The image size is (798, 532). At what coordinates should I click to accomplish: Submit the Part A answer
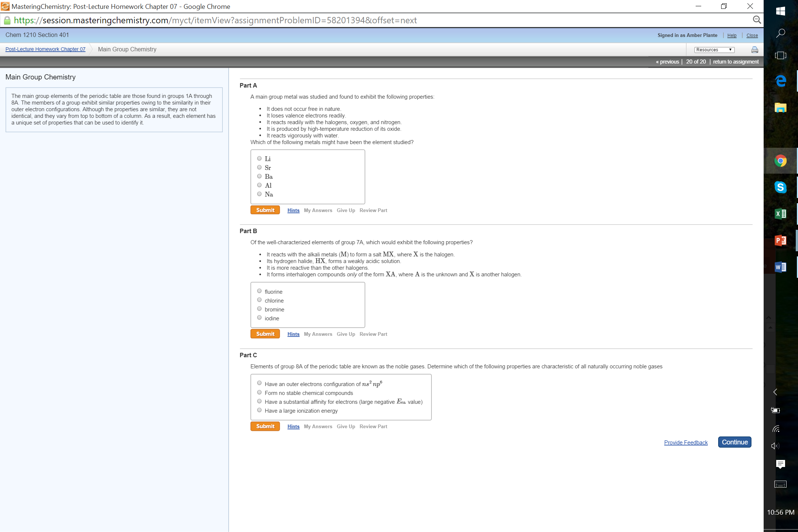265,210
